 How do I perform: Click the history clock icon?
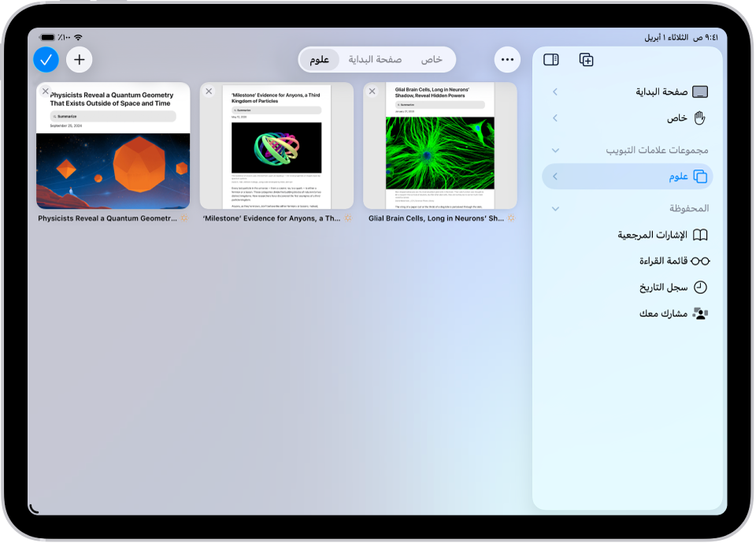point(700,288)
